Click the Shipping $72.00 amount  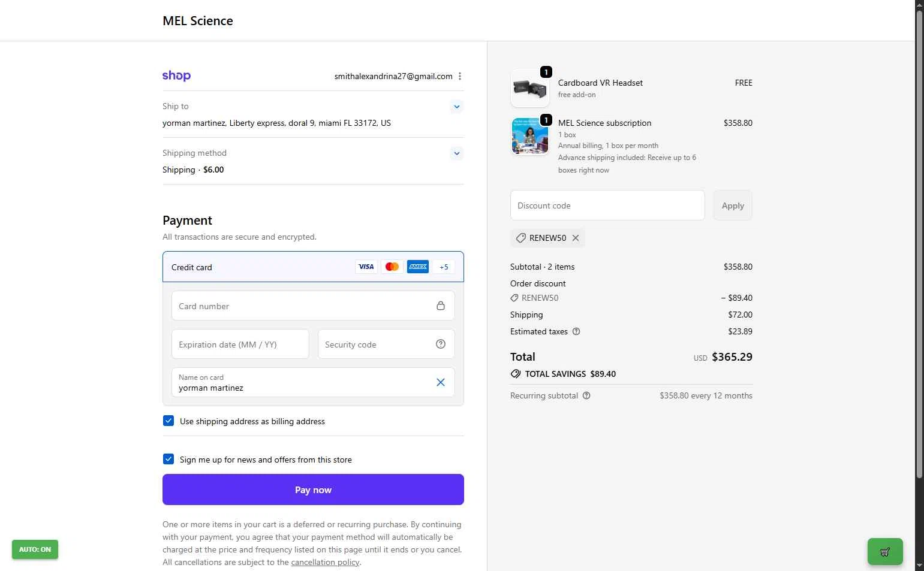click(x=740, y=315)
